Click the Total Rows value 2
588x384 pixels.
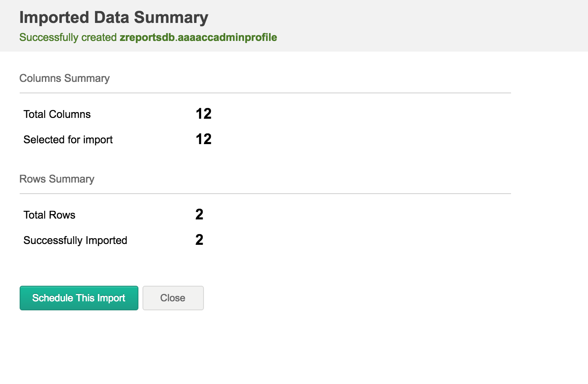199,215
